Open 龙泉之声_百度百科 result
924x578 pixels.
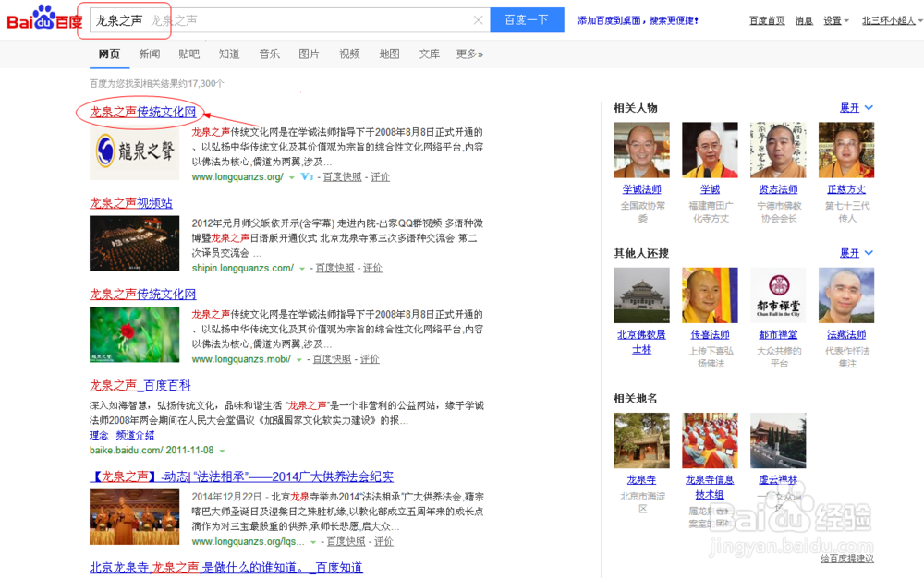(140, 386)
